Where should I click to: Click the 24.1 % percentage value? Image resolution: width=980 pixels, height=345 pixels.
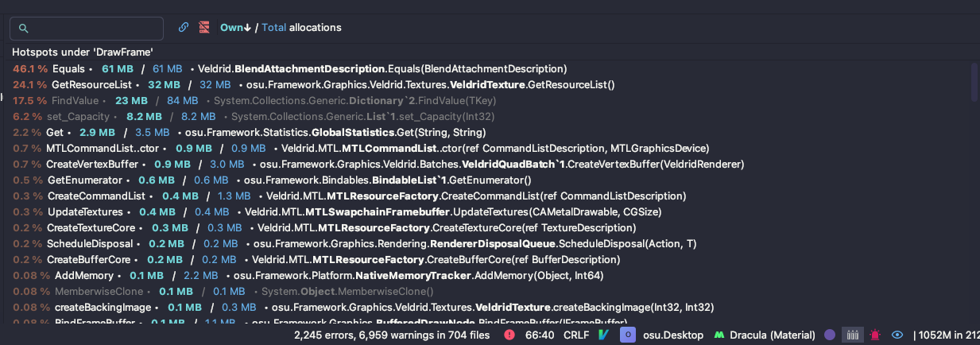pos(29,84)
